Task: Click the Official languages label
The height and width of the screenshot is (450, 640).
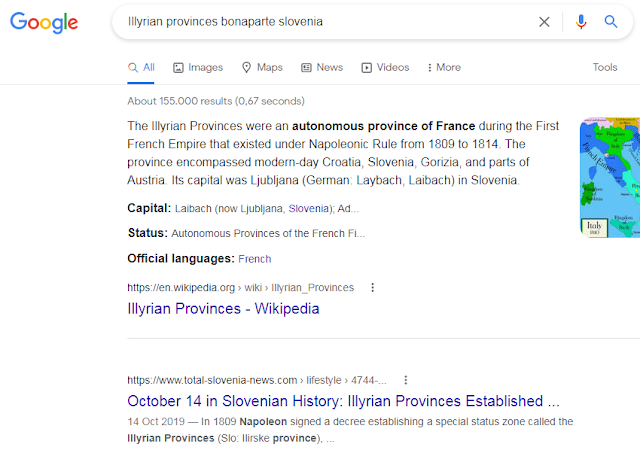Action: tap(181, 258)
